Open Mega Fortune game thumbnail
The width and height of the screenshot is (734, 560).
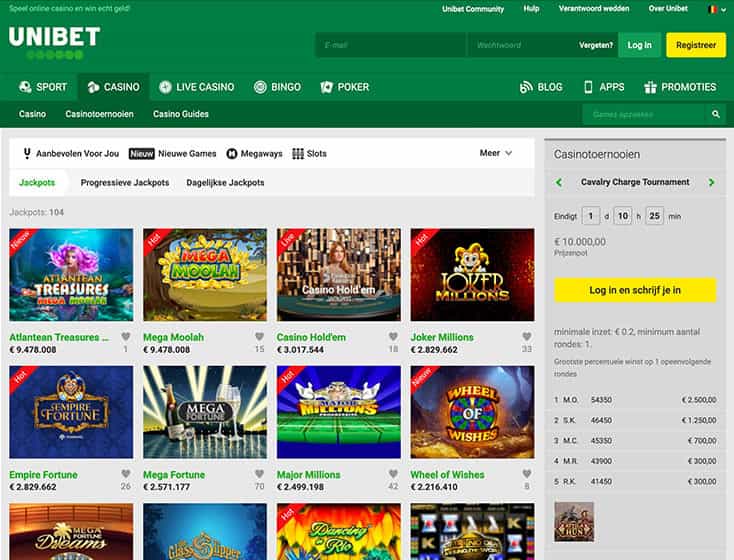pos(205,412)
